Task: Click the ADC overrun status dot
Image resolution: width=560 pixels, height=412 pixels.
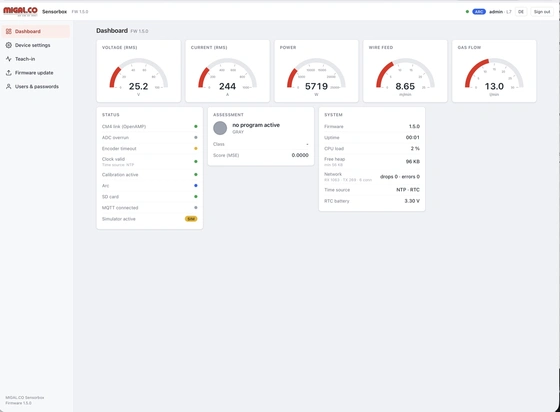Action: (196, 137)
